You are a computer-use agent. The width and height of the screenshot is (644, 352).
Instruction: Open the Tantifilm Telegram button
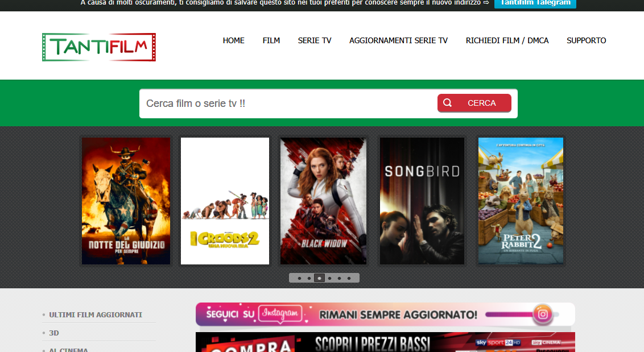pos(535,3)
